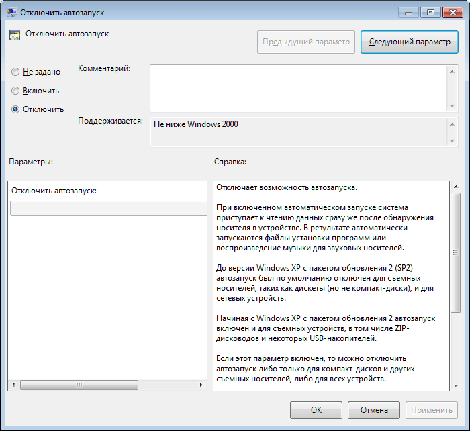Click the parameters panel's horizontal scrollbar thumb

click(79, 385)
